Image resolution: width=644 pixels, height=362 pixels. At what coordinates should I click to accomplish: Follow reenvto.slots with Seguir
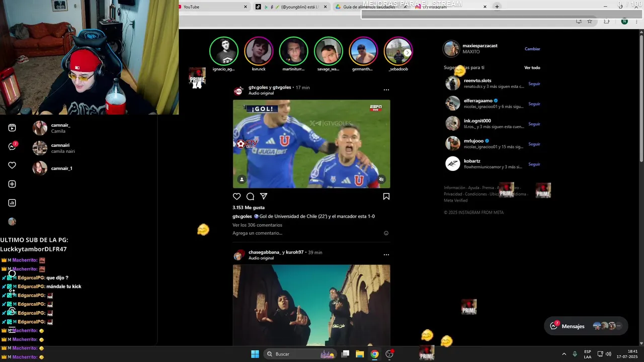(x=534, y=83)
